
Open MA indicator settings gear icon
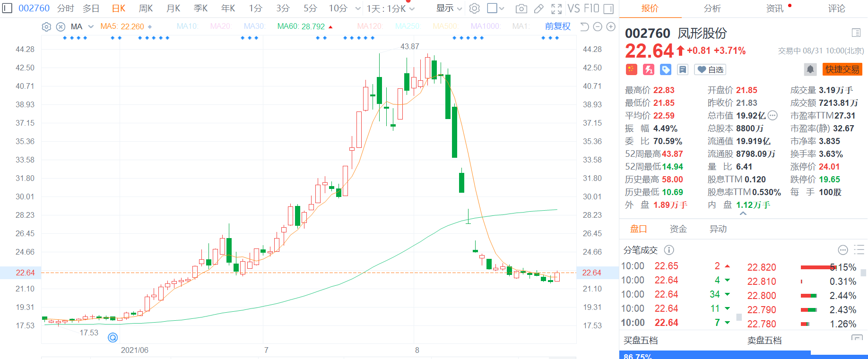[x=46, y=27]
